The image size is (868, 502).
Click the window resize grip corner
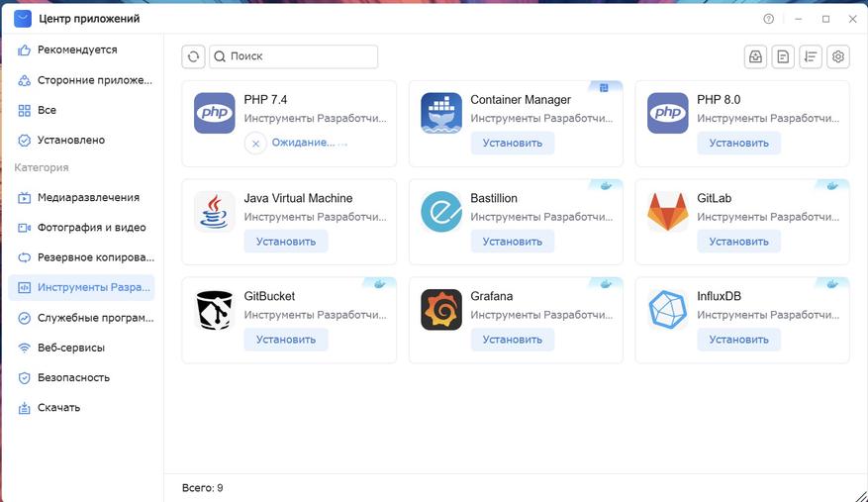(861, 495)
